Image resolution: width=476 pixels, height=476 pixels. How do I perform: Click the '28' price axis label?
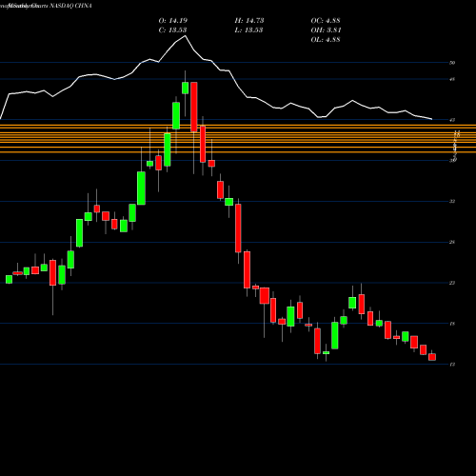click(452, 243)
